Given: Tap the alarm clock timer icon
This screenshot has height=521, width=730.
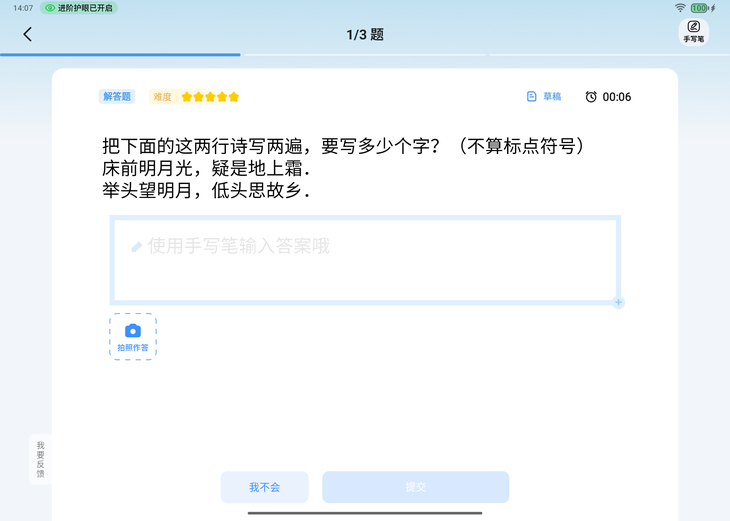Looking at the screenshot, I should [x=591, y=96].
